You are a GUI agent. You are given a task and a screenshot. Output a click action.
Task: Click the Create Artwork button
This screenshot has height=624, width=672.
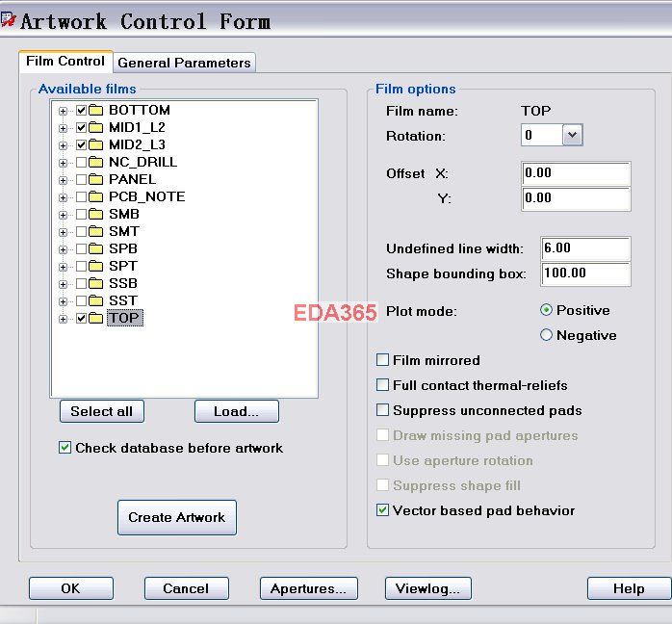click(x=177, y=517)
